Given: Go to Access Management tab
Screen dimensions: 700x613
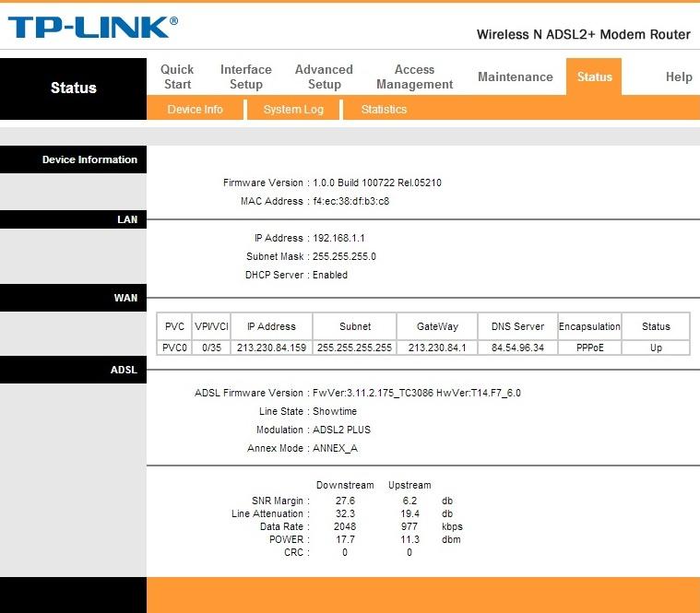Looking at the screenshot, I should coord(414,77).
